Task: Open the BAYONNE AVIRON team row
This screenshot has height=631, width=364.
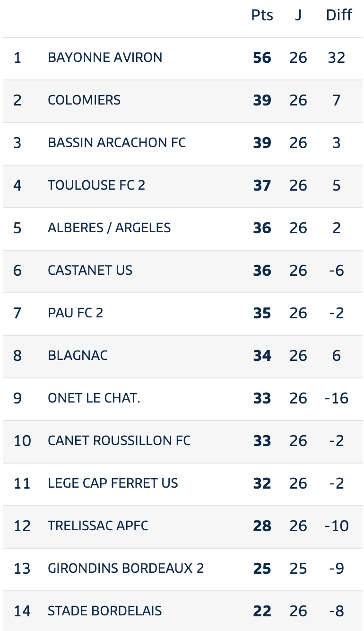Action: [182, 58]
